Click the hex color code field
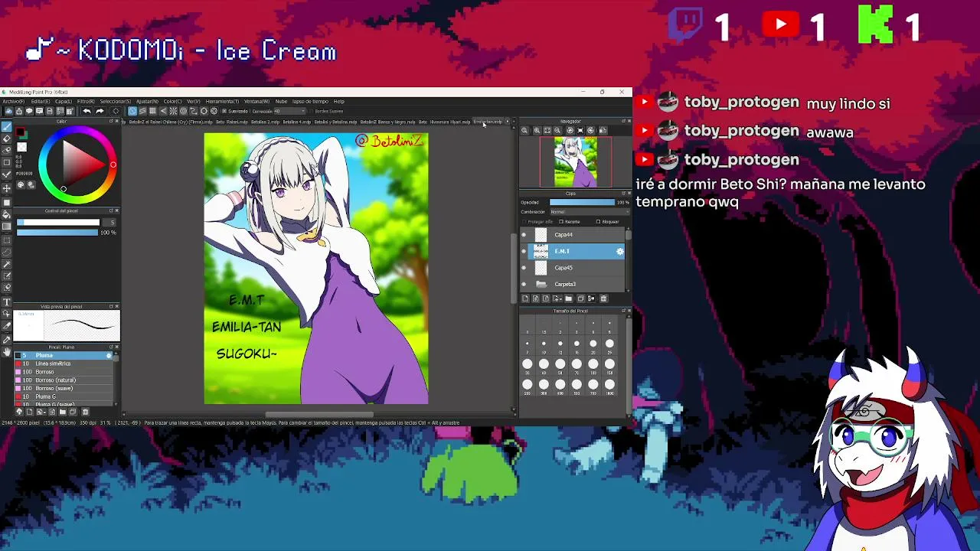The width and height of the screenshot is (980, 551). pyautogui.click(x=25, y=174)
